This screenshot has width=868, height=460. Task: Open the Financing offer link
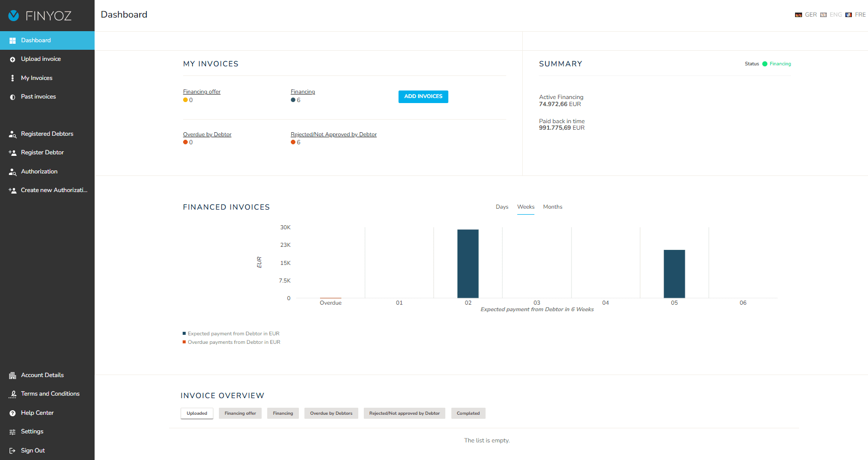point(202,91)
